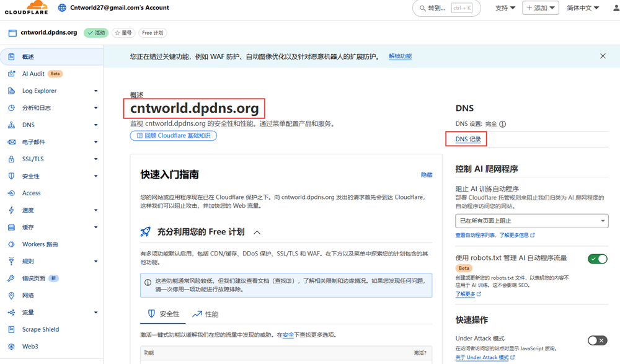Expand 安全性 sidebar submenu arrow

[95, 176]
